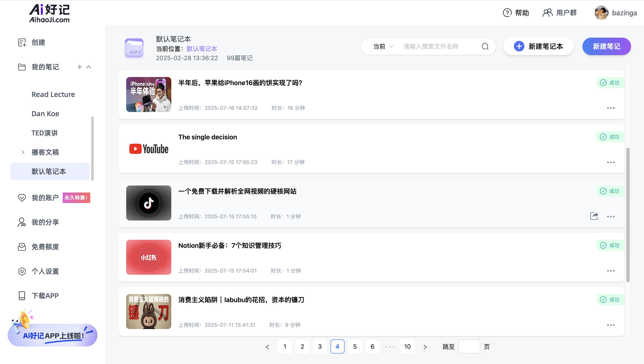The image size is (644, 364).
Task: Open the labubu 镰刀 thumbnail
Action: pyautogui.click(x=149, y=311)
